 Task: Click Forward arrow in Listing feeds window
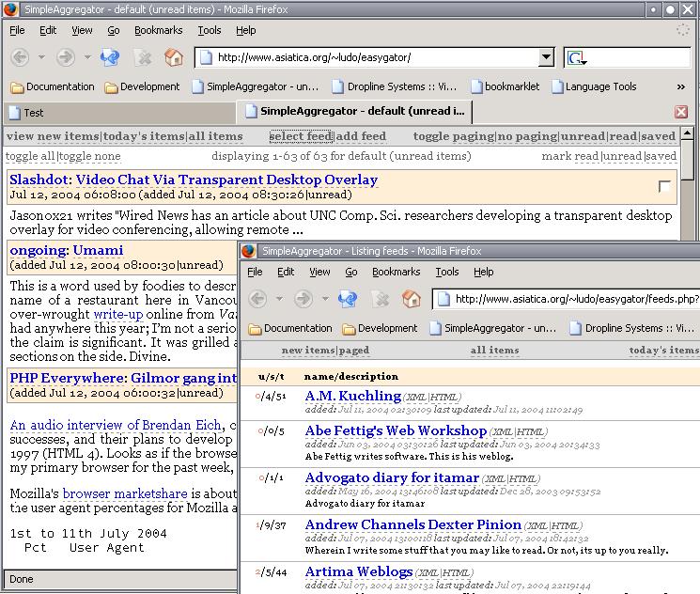point(303,299)
